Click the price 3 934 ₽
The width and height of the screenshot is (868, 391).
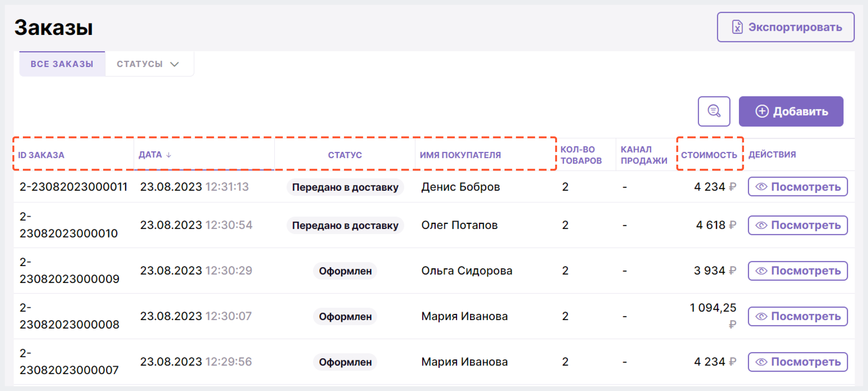[715, 271]
